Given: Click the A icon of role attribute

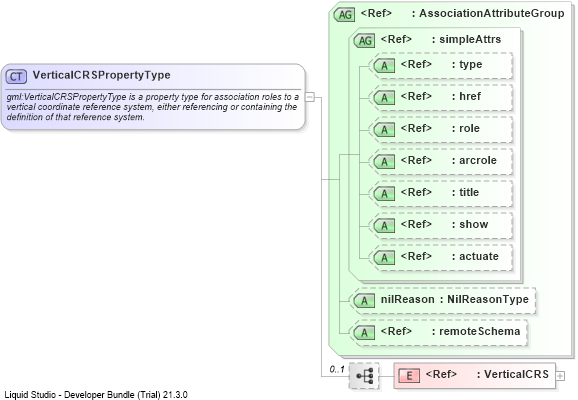Looking at the screenshot, I should [384, 130].
